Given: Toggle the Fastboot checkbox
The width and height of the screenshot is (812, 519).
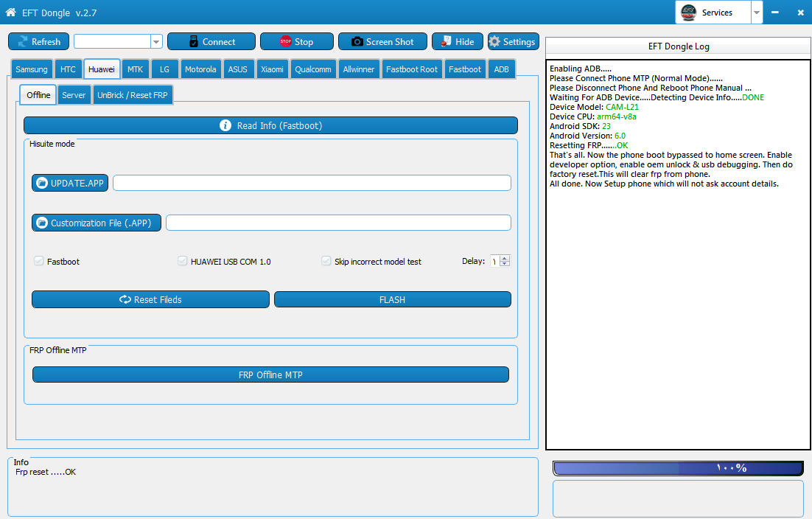Looking at the screenshot, I should click(x=39, y=261).
